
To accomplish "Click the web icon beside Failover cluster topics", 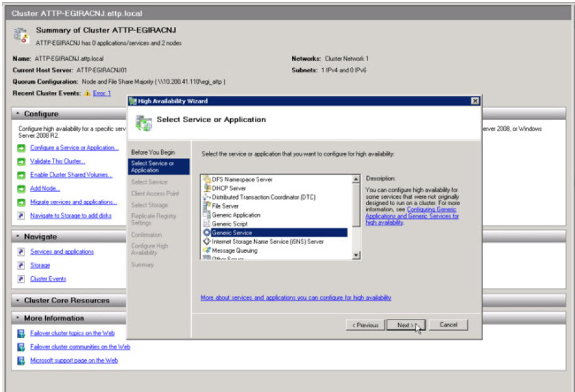I will tap(21, 333).
